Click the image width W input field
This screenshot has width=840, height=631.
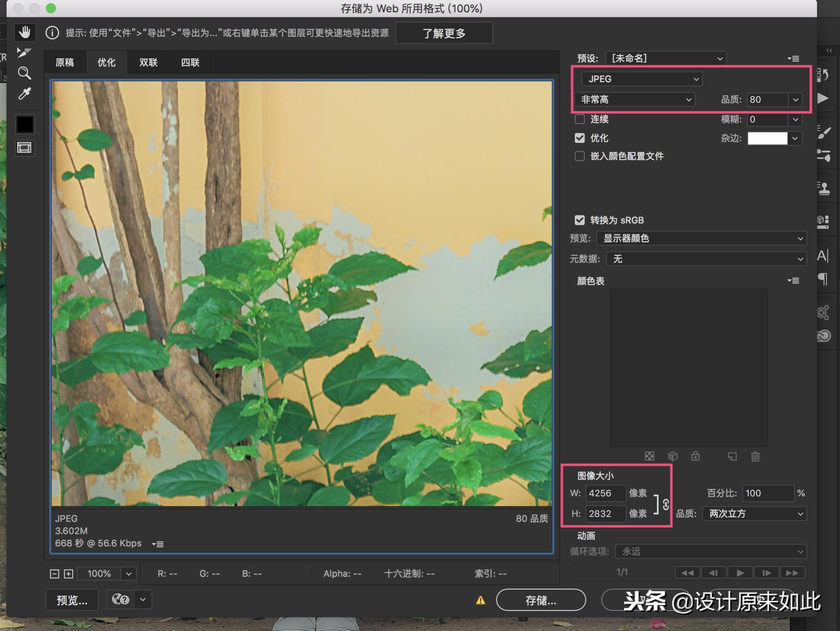(x=605, y=493)
